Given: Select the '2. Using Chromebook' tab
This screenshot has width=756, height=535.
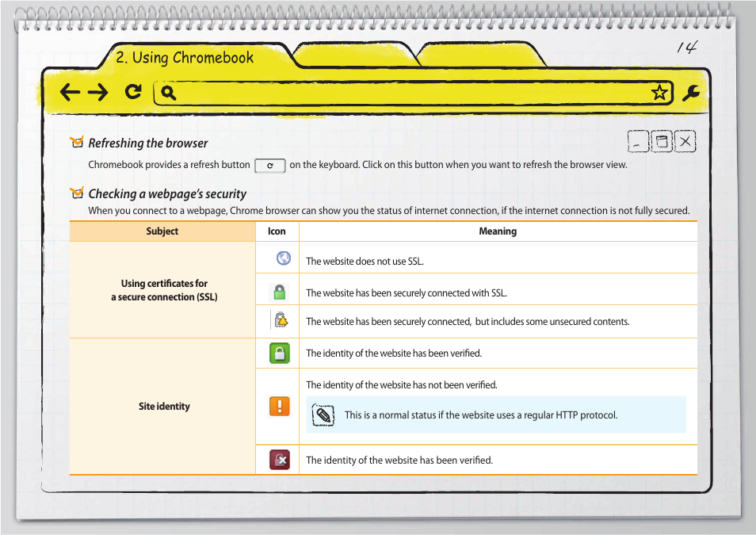Looking at the screenshot, I should 185,57.
